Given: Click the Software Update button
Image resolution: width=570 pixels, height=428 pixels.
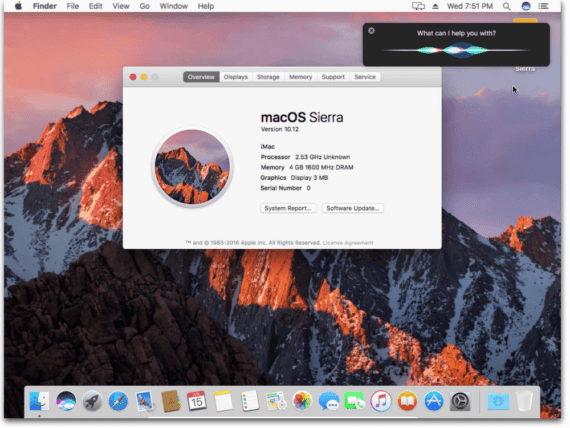Looking at the screenshot, I should tap(353, 208).
